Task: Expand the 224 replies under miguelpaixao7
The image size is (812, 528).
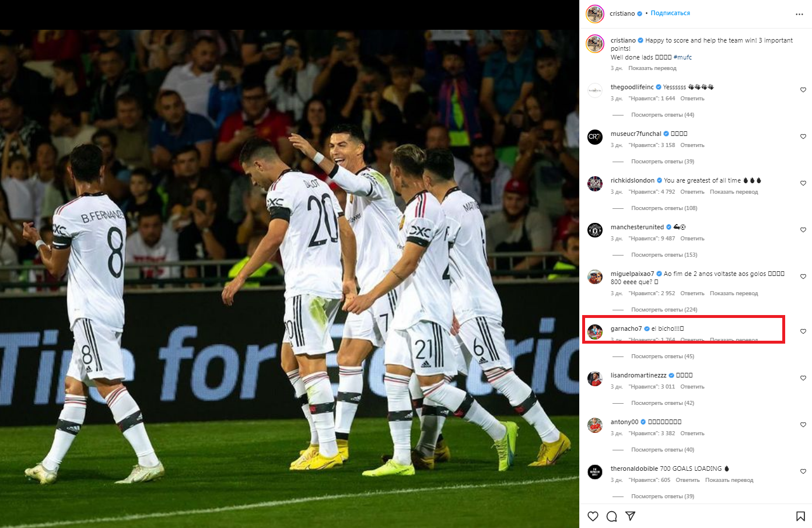Action: (x=664, y=310)
